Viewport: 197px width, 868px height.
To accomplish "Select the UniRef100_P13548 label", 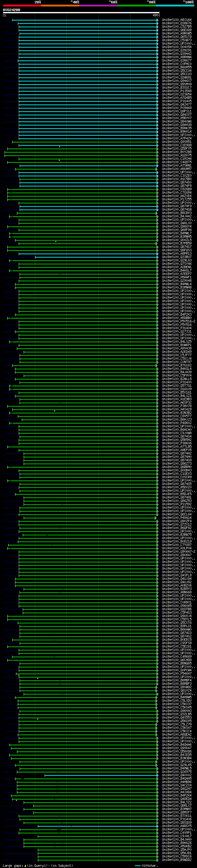I will point(177,91).
